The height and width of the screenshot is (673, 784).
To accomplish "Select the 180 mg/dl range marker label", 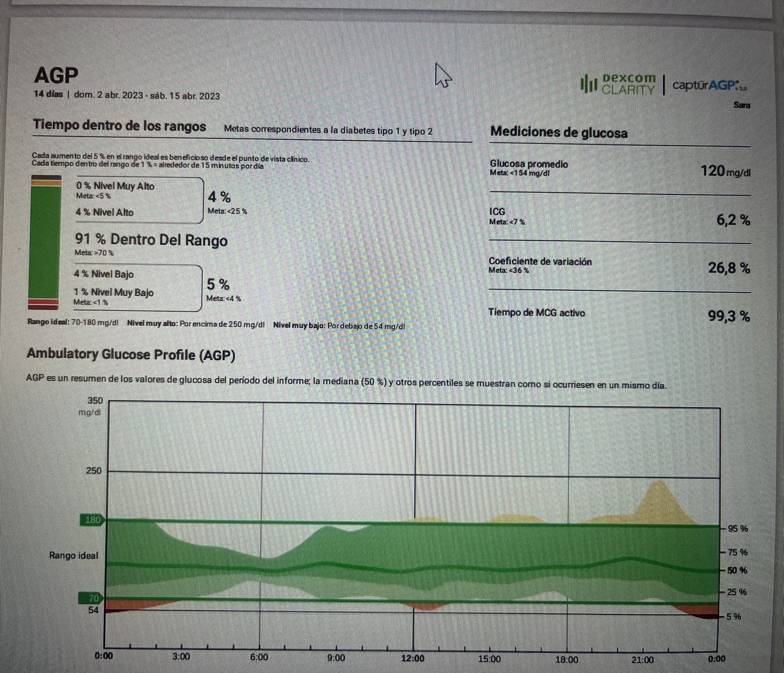I will [x=93, y=520].
